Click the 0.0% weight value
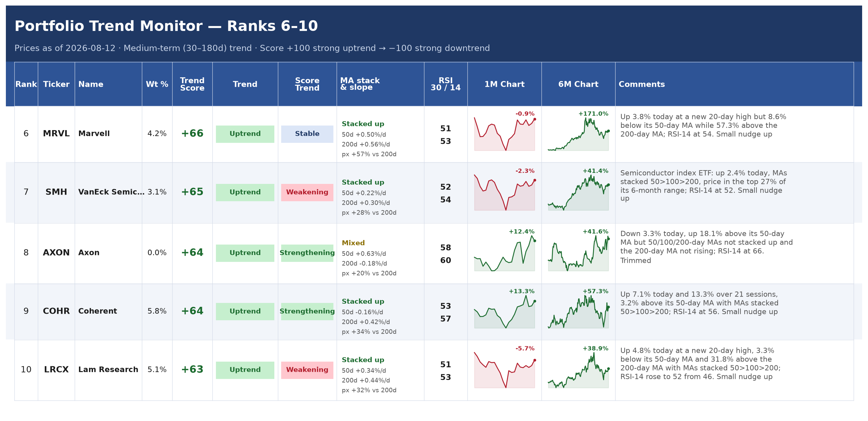Screen dimensions: 868x421 (x=157, y=253)
